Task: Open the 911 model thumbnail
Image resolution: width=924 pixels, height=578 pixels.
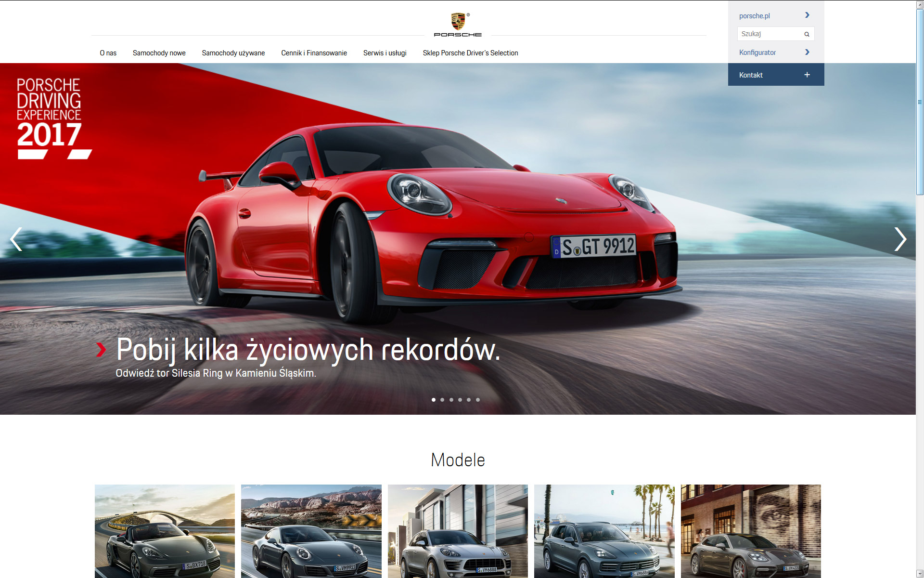Action: tap(311, 531)
